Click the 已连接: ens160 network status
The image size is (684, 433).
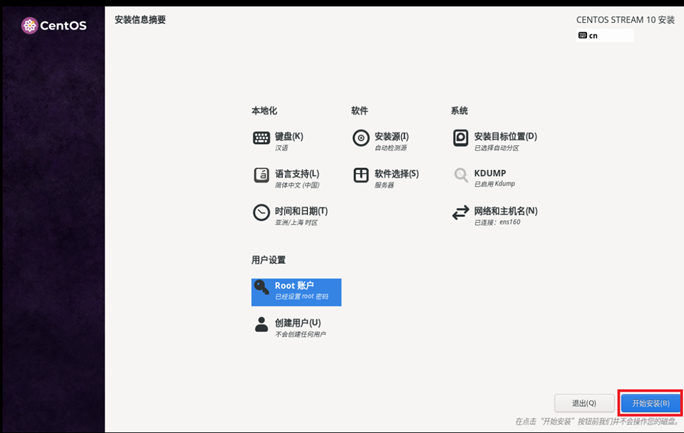click(x=497, y=222)
